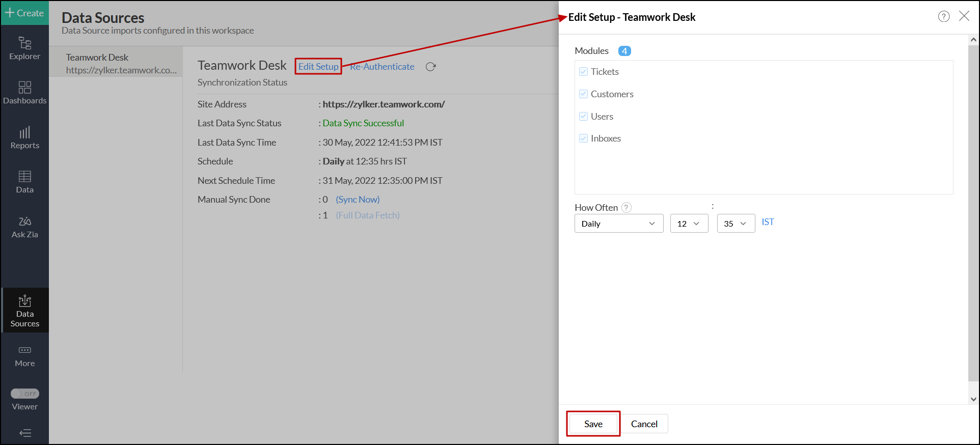Toggle the Tickets module checkbox

583,72
